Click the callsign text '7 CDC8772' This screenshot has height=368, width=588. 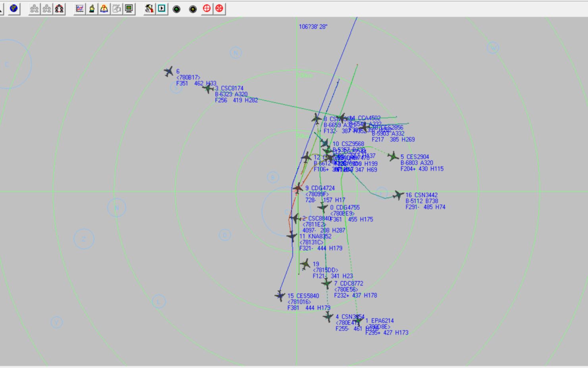click(349, 284)
